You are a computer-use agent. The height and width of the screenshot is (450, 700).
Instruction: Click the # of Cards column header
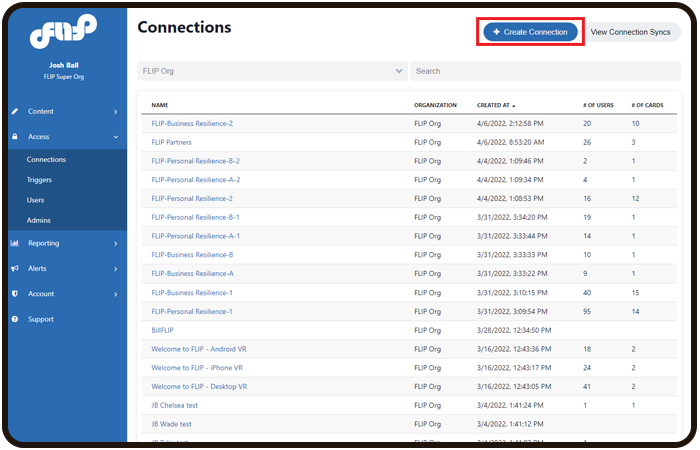coord(647,105)
